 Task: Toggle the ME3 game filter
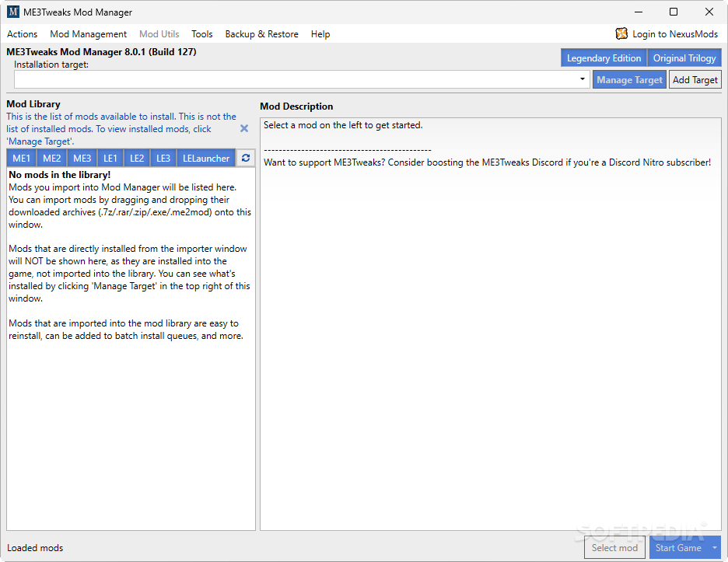coord(82,159)
